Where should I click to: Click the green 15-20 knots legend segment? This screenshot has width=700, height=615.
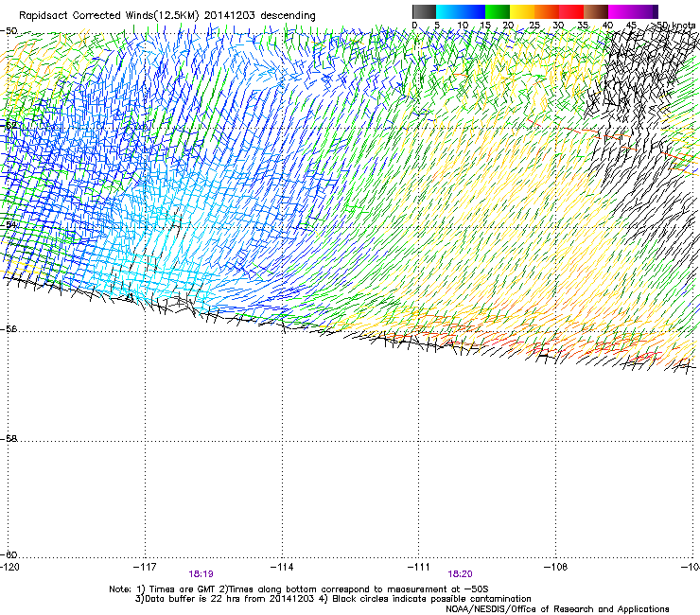(498, 11)
